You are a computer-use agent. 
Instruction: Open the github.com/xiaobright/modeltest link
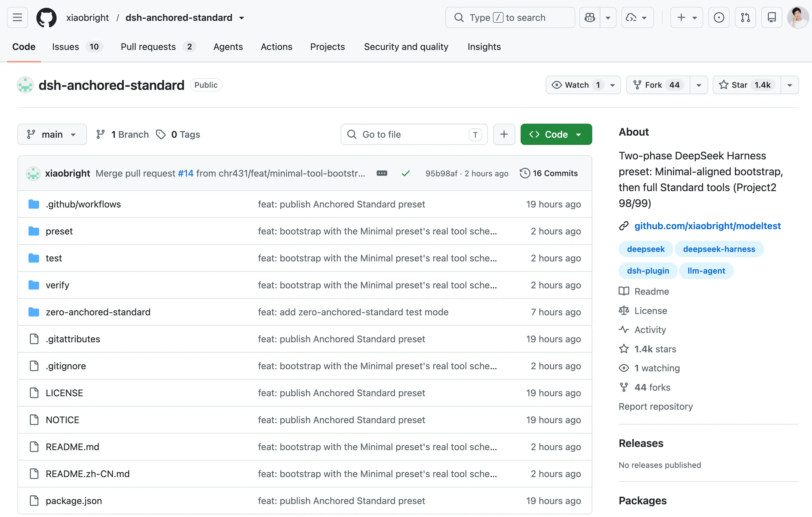pos(707,226)
